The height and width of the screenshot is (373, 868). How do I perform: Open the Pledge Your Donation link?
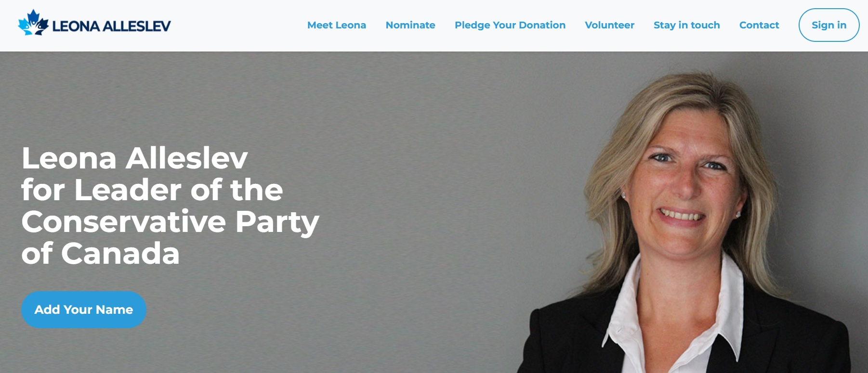[x=510, y=25]
